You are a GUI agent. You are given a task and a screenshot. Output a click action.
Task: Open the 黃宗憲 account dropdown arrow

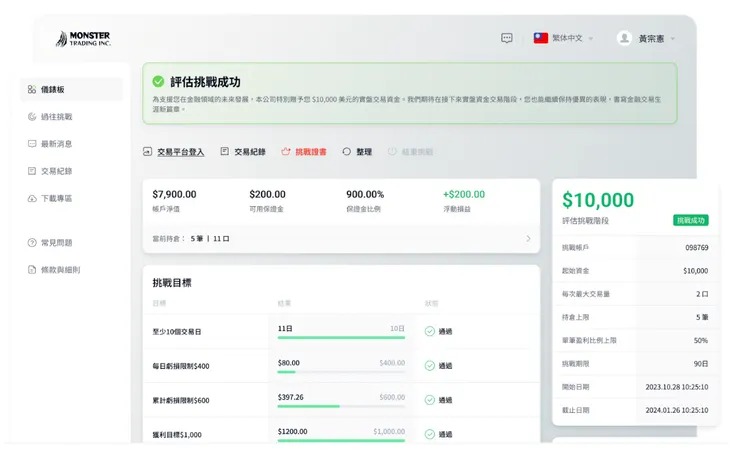pos(673,39)
